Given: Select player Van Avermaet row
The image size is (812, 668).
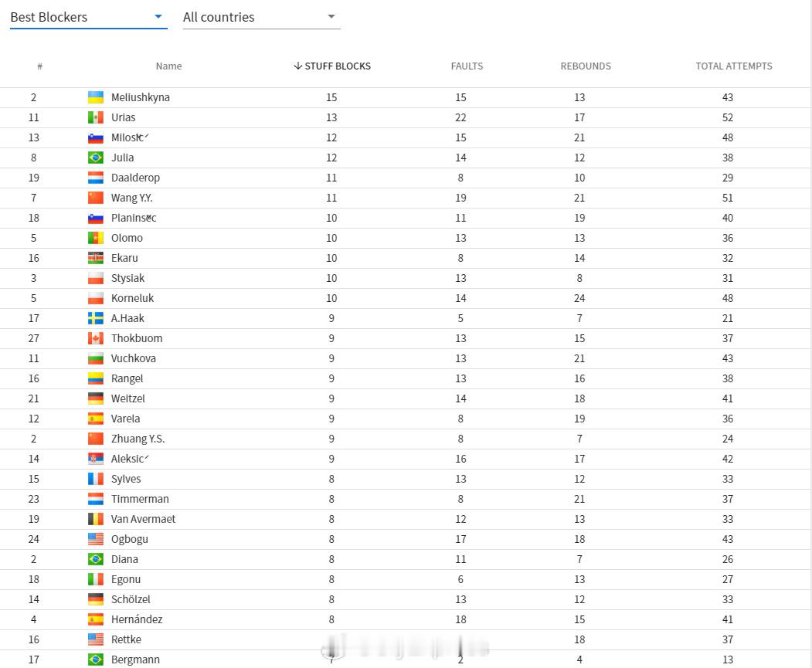Looking at the screenshot, I should point(406,519).
